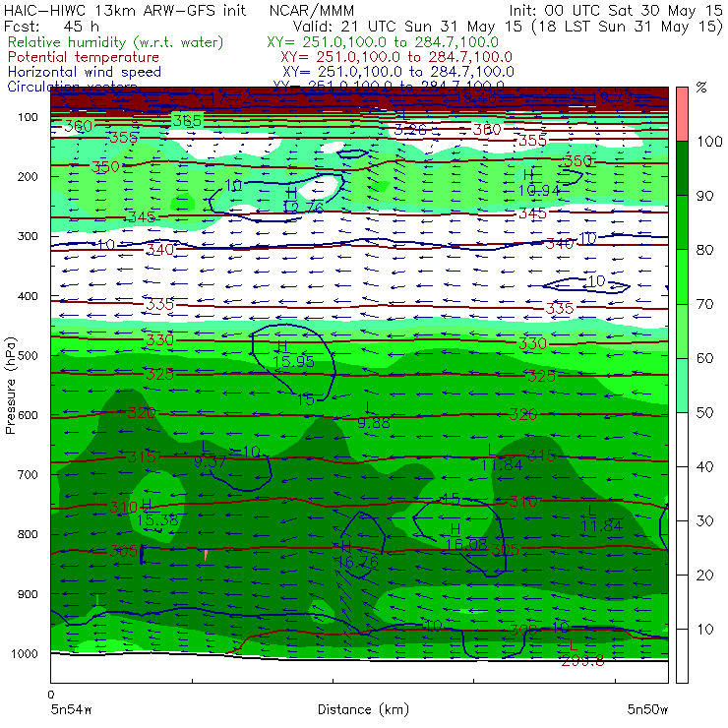Click the colorbar "50" tick label

point(705,412)
